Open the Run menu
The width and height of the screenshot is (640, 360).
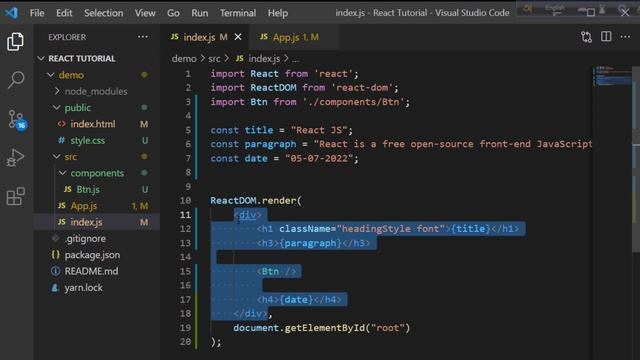pyautogui.click(x=200, y=13)
